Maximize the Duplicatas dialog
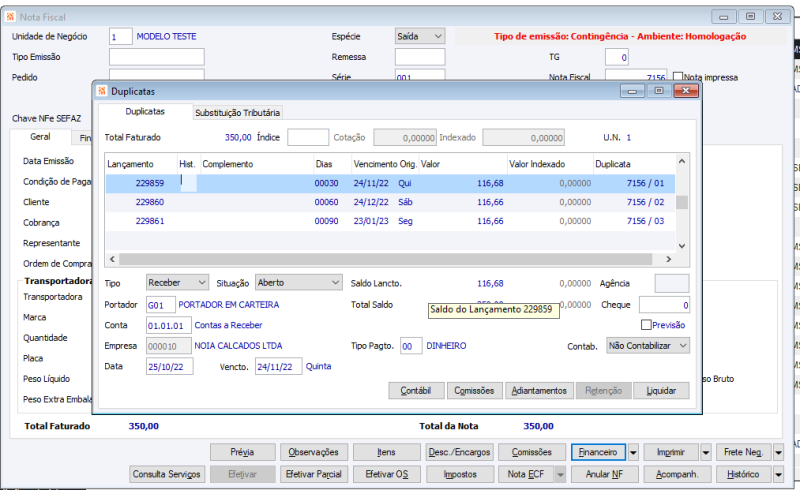The width and height of the screenshot is (800, 490). [x=658, y=90]
